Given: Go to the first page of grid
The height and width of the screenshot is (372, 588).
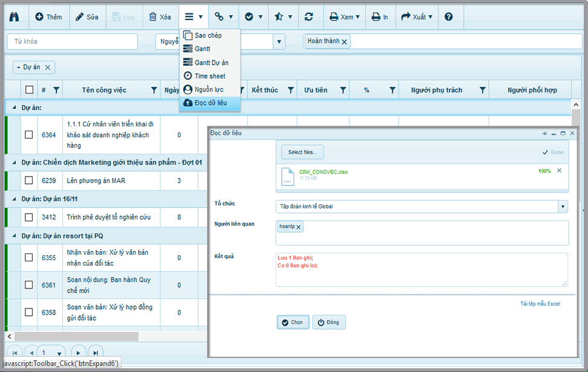Looking at the screenshot, I should tap(15, 353).
